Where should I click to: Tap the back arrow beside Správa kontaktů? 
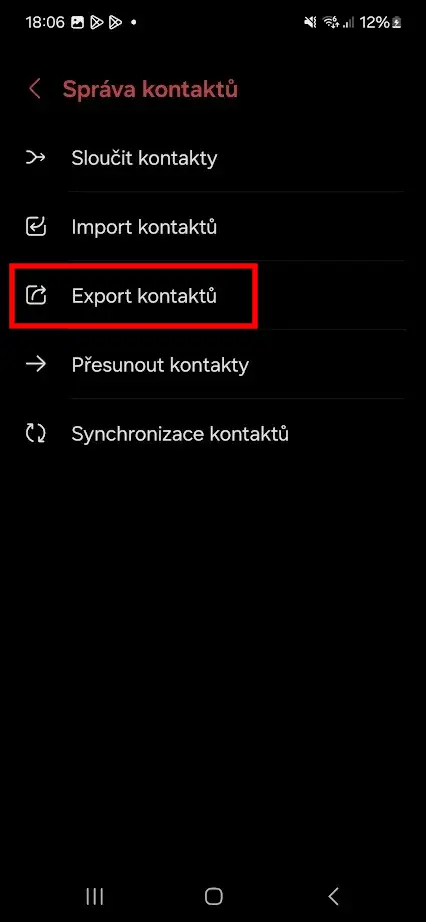pos(35,89)
